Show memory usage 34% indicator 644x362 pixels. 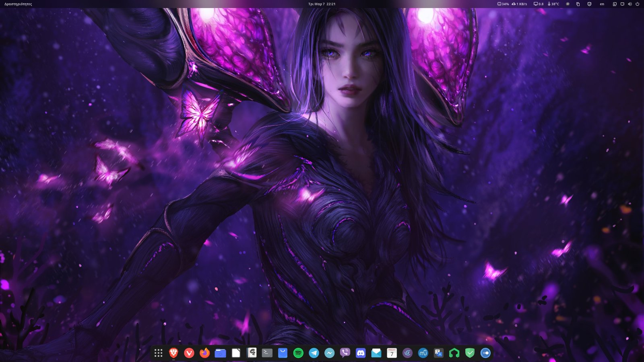tap(503, 4)
